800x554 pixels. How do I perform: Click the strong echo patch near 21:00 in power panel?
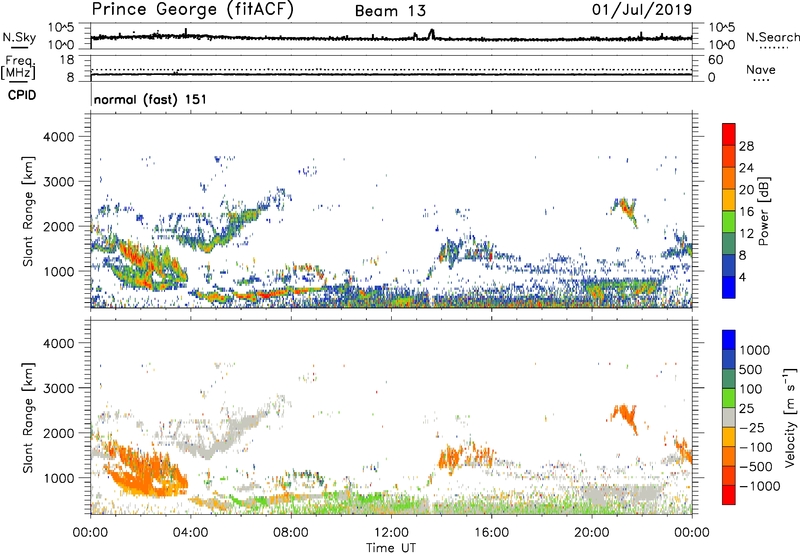[626, 210]
